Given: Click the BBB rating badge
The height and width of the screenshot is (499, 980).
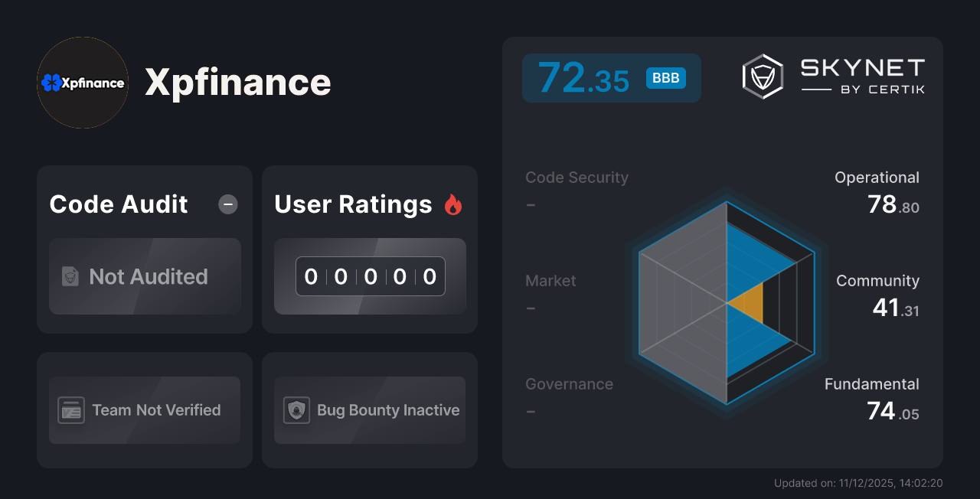Looking at the screenshot, I should 665,78.
